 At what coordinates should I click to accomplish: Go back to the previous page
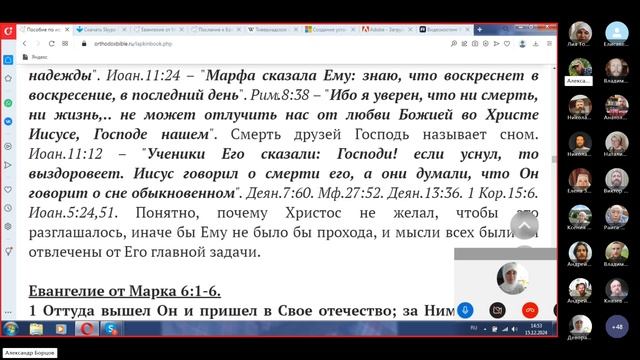pyautogui.click(x=24, y=44)
